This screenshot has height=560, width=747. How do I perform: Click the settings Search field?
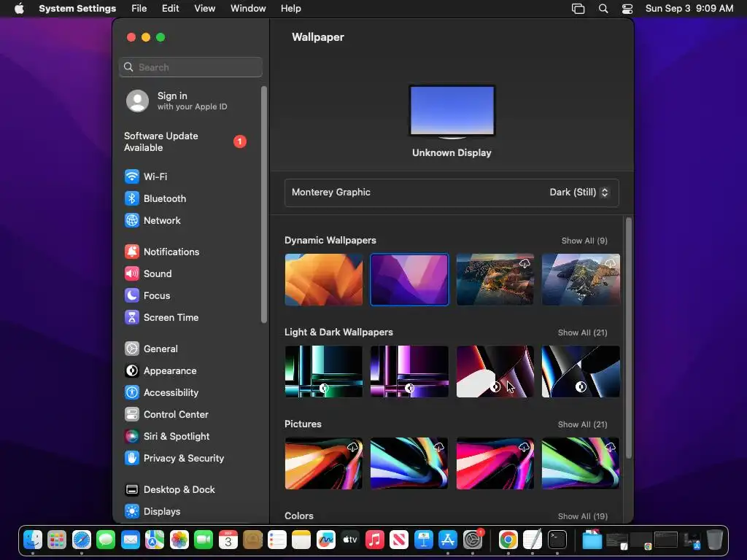pos(190,67)
